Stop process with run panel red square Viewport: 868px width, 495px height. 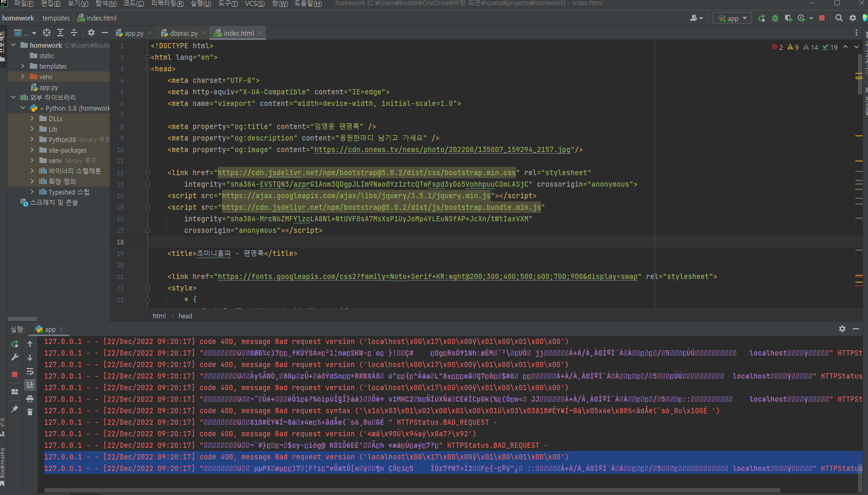tap(15, 374)
